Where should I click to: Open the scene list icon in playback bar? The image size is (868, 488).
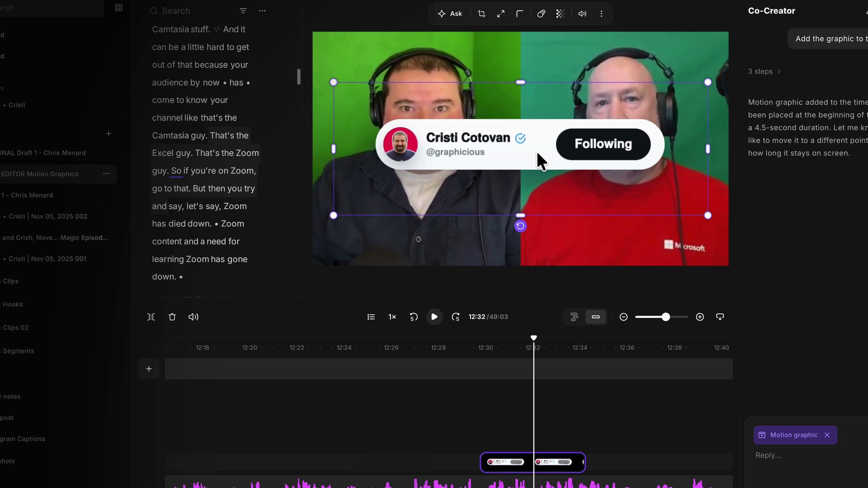coord(371,317)
